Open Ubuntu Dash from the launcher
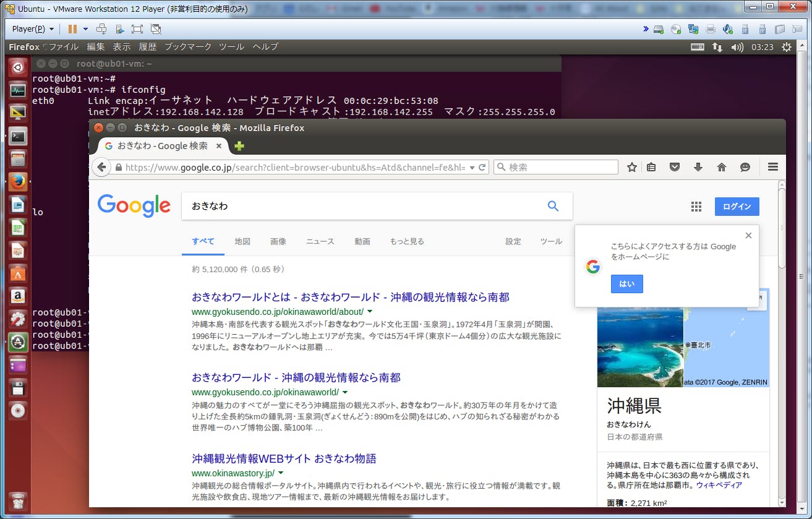Image resolution: width=812 pixels, height=519 pixels. (18, 67)
